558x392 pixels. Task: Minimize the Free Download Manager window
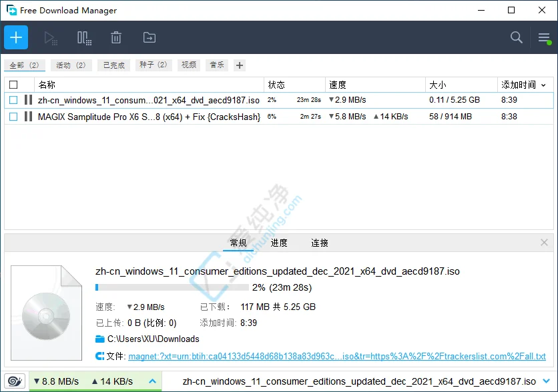pyautogui.click(x=481, y=10)
